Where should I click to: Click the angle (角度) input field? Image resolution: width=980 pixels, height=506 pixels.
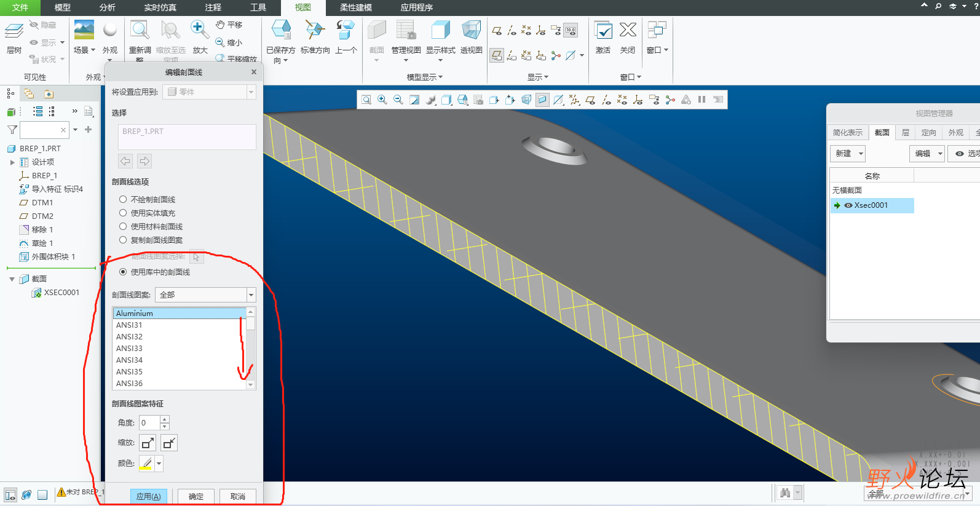tap(149, 423)
